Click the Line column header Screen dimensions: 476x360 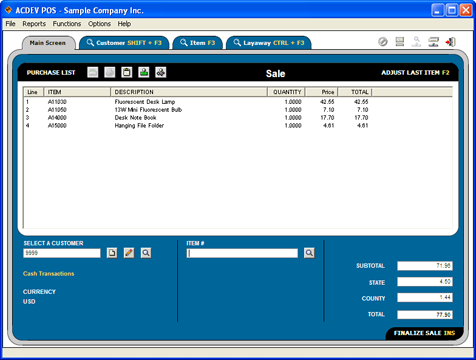pyautogui.click(x=33, y=92)
